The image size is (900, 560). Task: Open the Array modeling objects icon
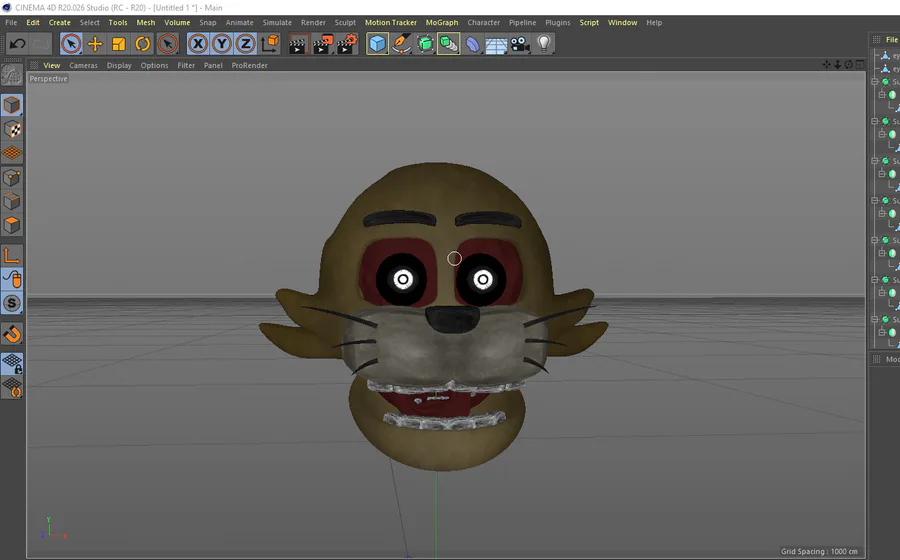448,44
